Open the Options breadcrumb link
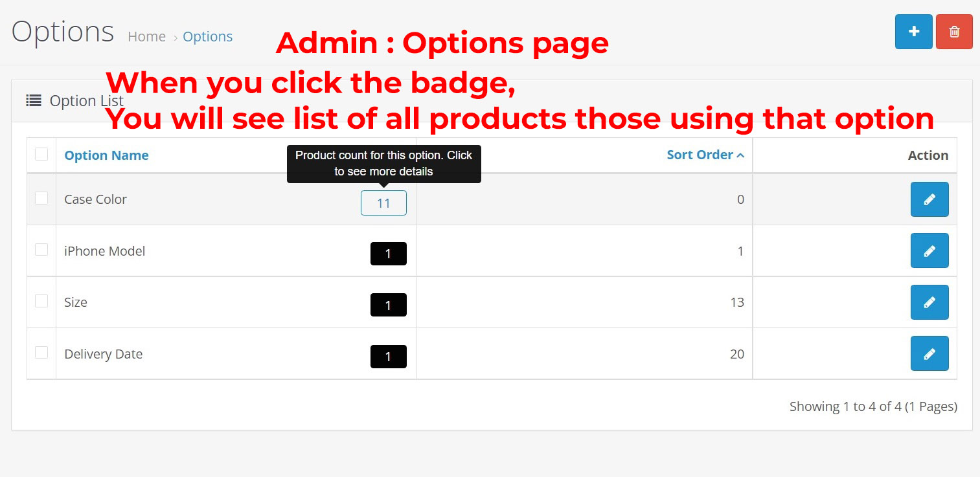Image resolution: width=980 pixels, height=477 pixels. [x=207, y=37]
